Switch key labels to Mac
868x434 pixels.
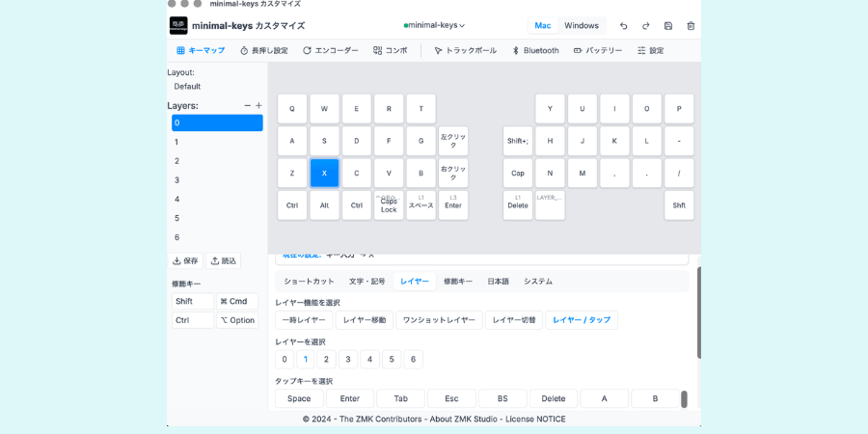pos(543,25)
